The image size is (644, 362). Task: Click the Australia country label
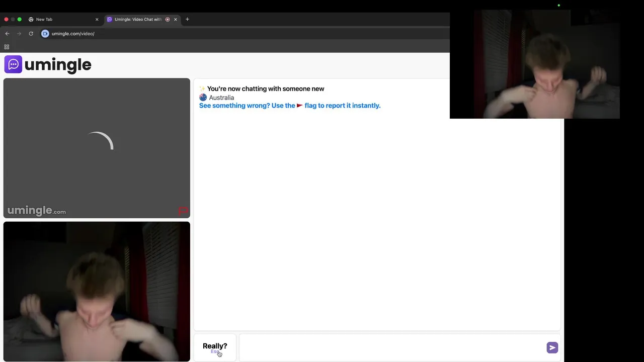click(x=221, y=98)
